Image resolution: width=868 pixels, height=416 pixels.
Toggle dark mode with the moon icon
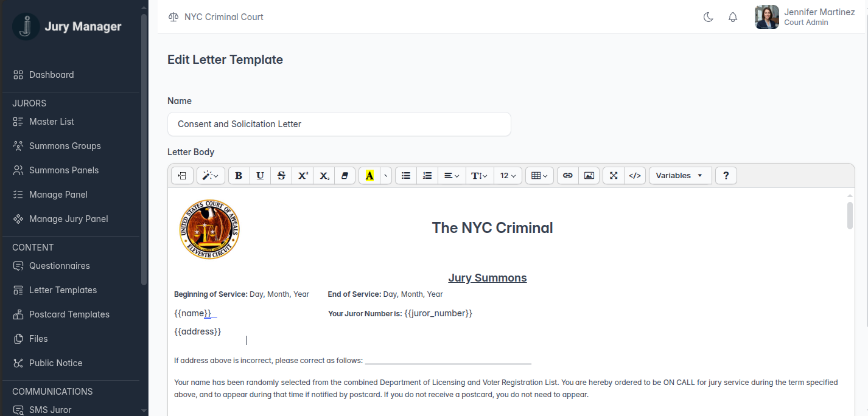point(708,17)
